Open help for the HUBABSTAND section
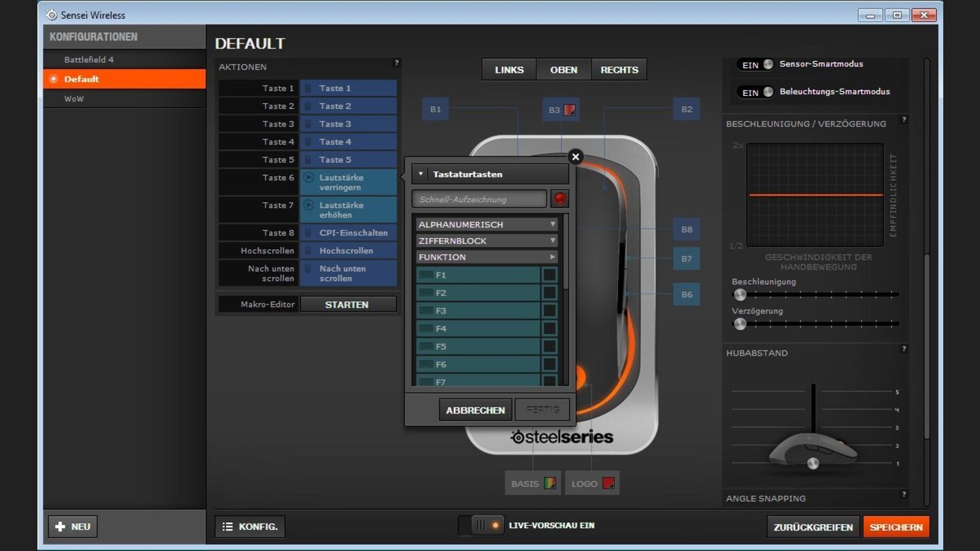 [904, 349]
